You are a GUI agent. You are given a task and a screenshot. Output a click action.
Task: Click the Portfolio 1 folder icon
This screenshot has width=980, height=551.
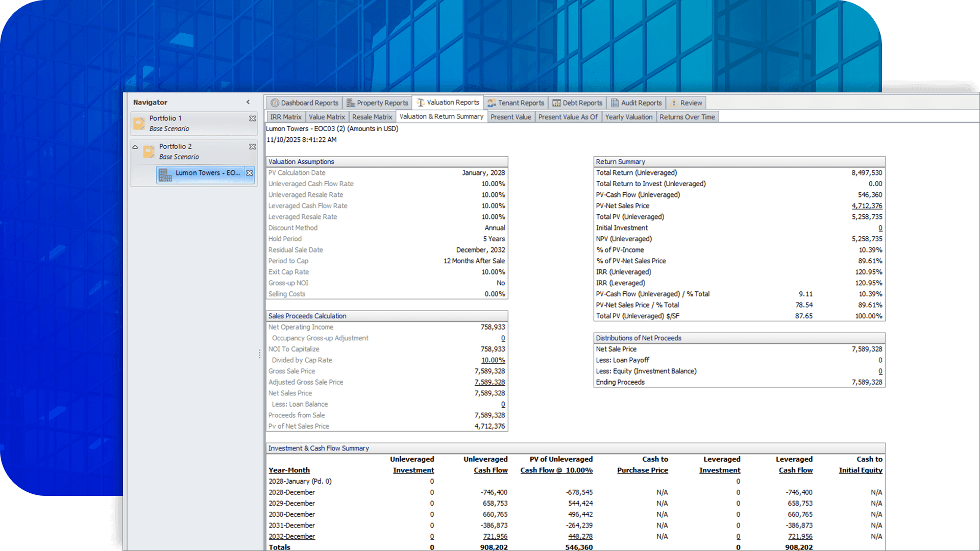click(139, 123)
